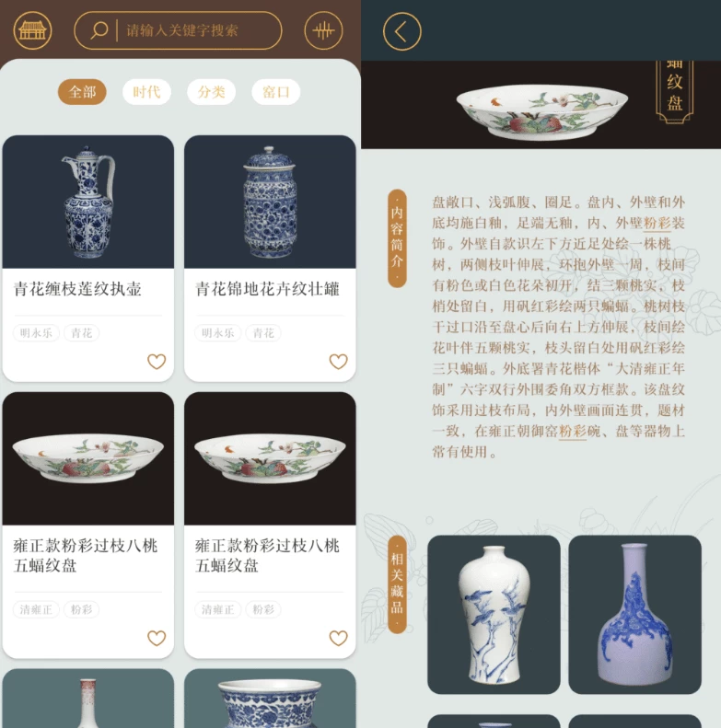The width and height of the screenshot is (721, 728).
Task: Go back with the arrow circle button
Action: [x=401, y=31]
